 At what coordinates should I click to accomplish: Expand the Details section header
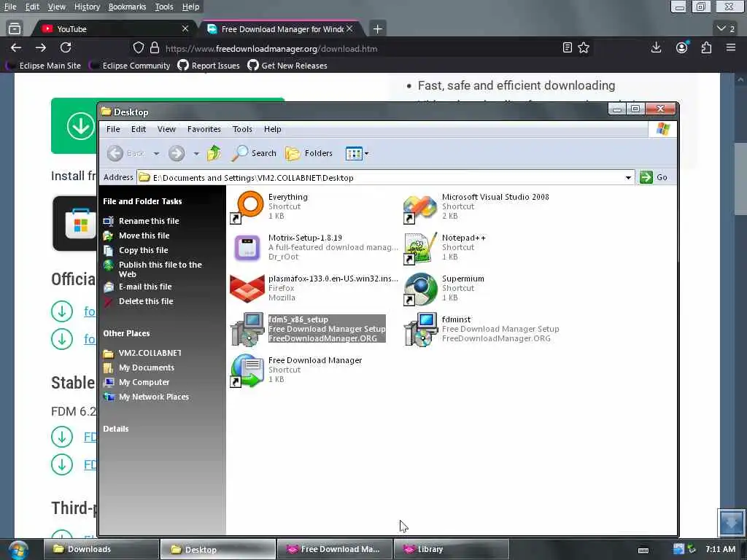click(x=116, y=429)
